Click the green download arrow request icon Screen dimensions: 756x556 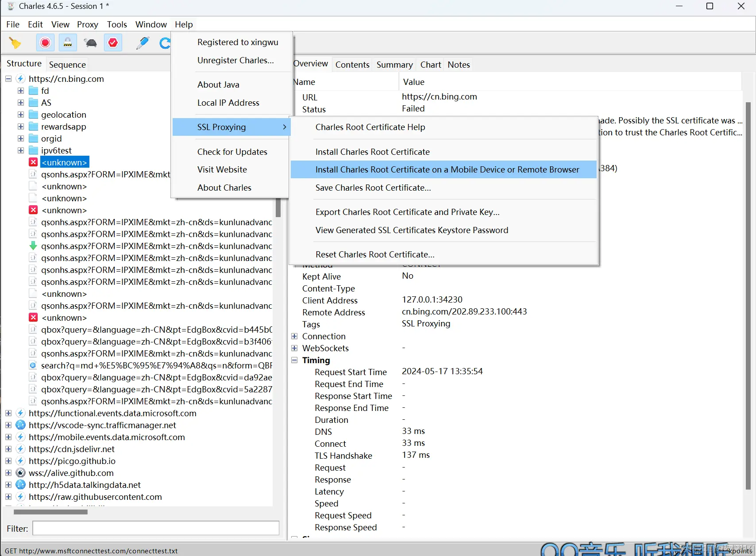(x=33, y=246)
